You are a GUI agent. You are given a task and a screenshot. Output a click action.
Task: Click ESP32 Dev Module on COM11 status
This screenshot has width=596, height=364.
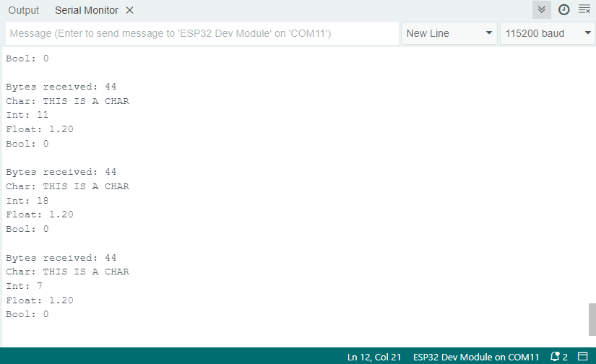[476, 357]
